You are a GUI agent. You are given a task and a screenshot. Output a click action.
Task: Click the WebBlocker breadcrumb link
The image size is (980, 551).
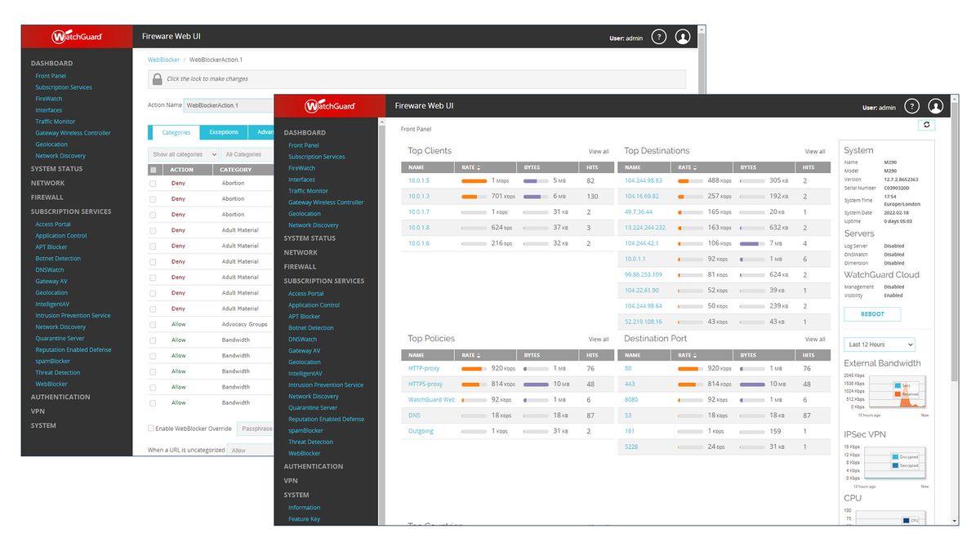click(x=164, y=60)
